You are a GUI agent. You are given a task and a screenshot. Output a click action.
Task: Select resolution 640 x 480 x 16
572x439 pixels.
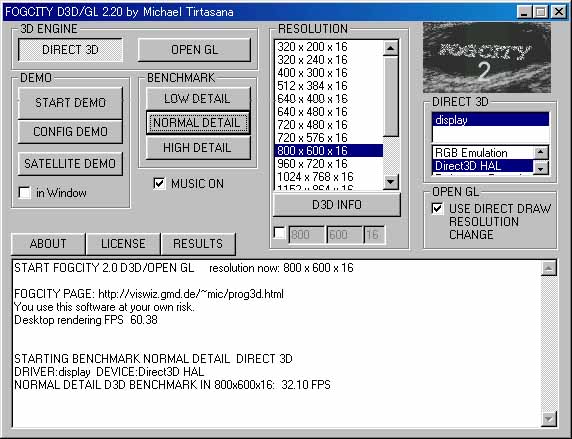pos(328,112)
